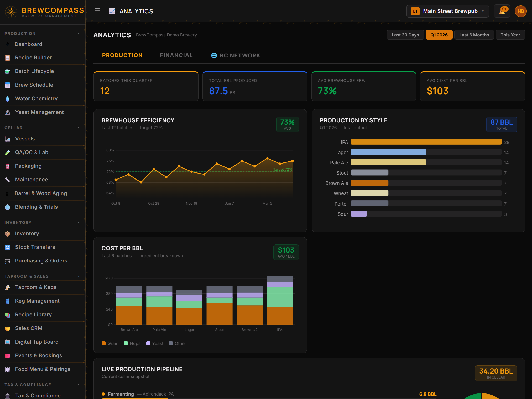The height and width of the screenshot is (399, 532).
Task: Click the Water Chemistry droplet icon
Action: tap(8, 99)
